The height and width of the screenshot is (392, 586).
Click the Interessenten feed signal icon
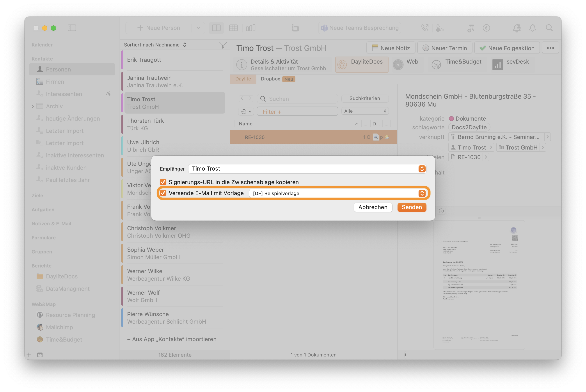coord(108,94)
